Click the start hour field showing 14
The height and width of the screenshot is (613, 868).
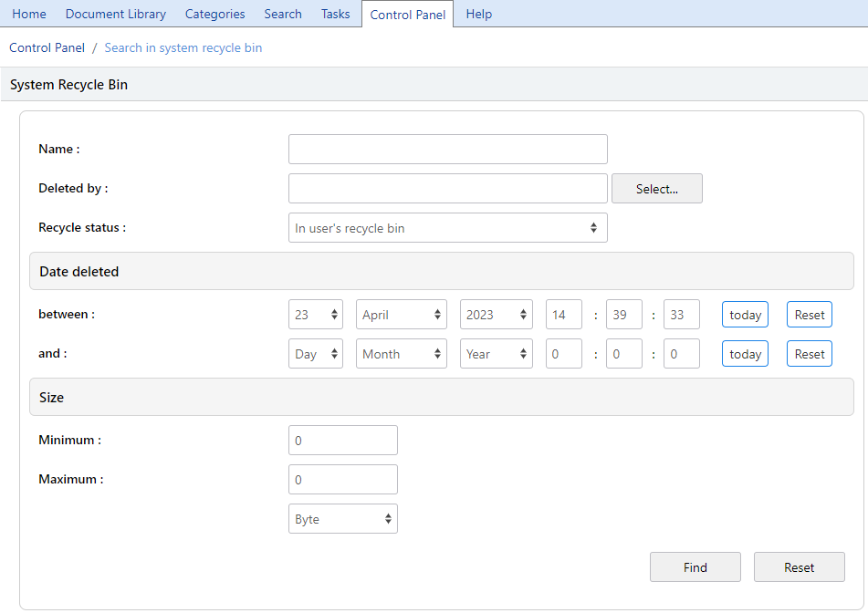coord(563,315)
